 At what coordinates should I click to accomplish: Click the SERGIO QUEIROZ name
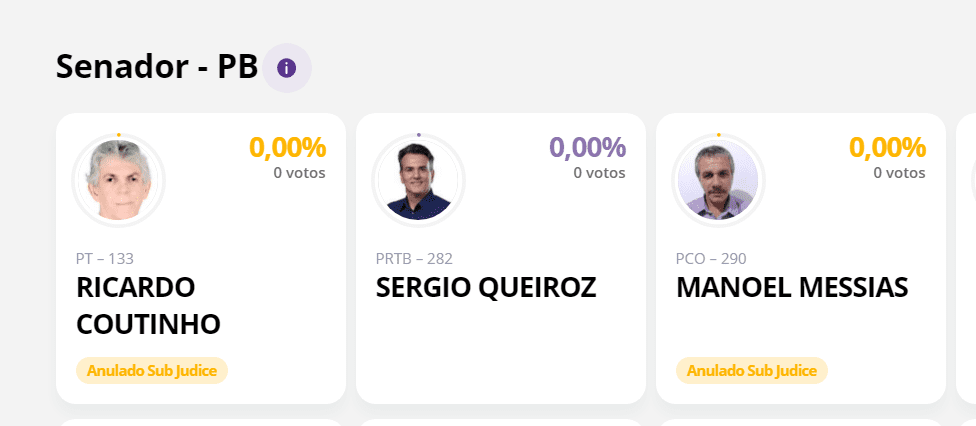point(486,287)
